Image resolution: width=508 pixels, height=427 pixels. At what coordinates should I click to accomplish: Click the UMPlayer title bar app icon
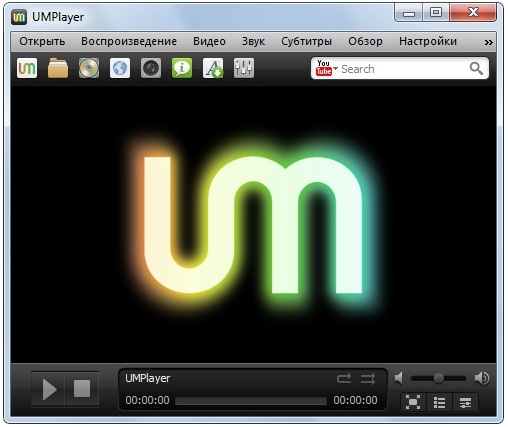(x=19, y=17)
